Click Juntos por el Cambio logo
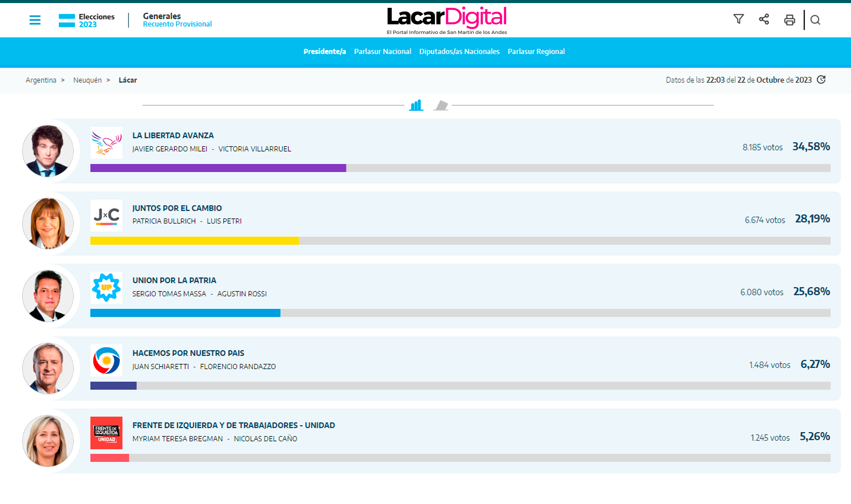 coord(106,215)
